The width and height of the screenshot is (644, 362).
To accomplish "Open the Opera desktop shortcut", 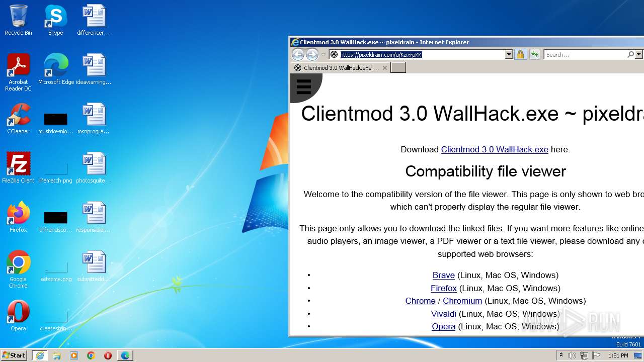I will [x=18, y=316].
